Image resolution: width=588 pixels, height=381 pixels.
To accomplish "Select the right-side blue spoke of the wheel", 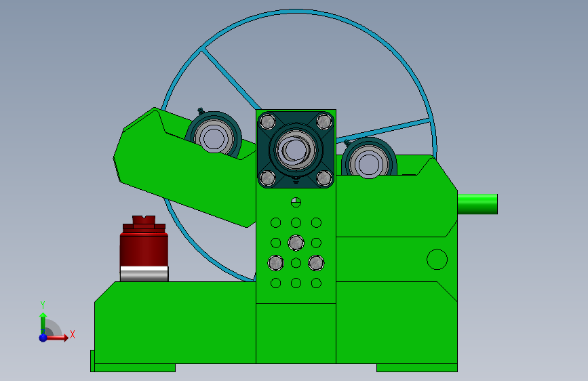I will coord(383,130).
